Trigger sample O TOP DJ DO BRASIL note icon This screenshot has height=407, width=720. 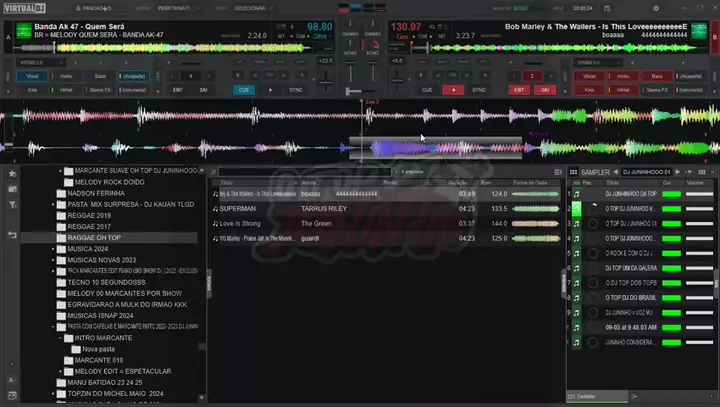tap(576, 298)
